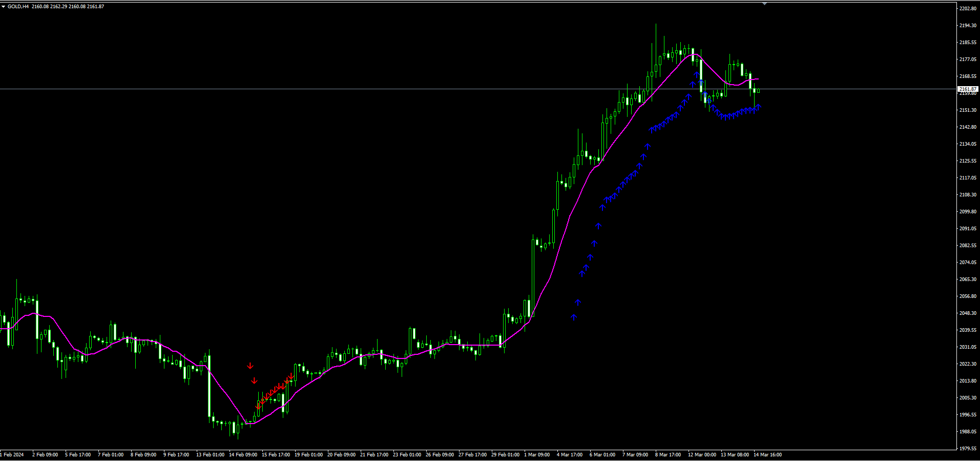
Task: Click the 2048.30 price scale label
Action: coord(968,313)
